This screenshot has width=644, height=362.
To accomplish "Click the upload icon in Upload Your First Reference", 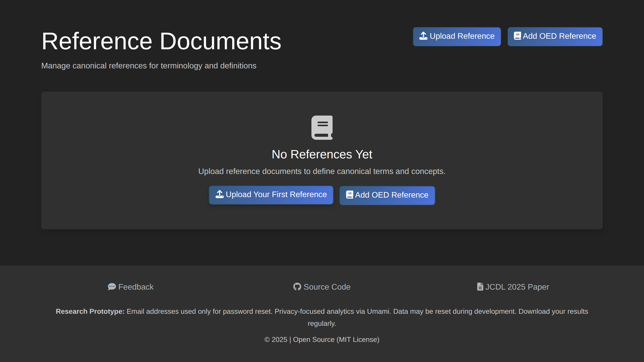I will coord(219,194).
